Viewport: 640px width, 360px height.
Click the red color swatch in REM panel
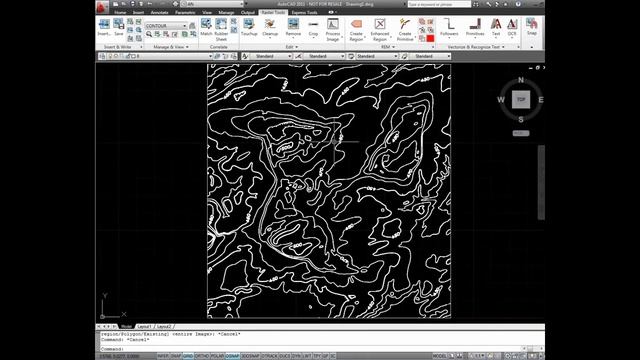coord(430,38)
